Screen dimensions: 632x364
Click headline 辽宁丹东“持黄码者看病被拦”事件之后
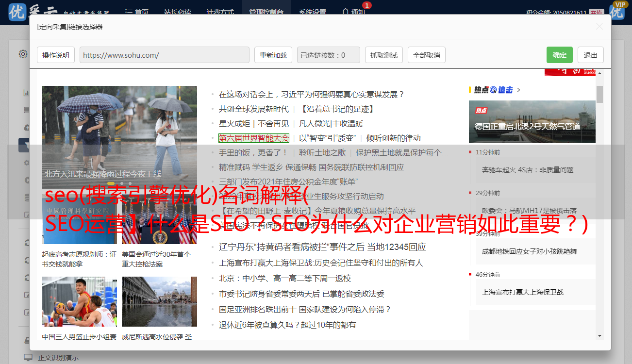coord(291,247)
